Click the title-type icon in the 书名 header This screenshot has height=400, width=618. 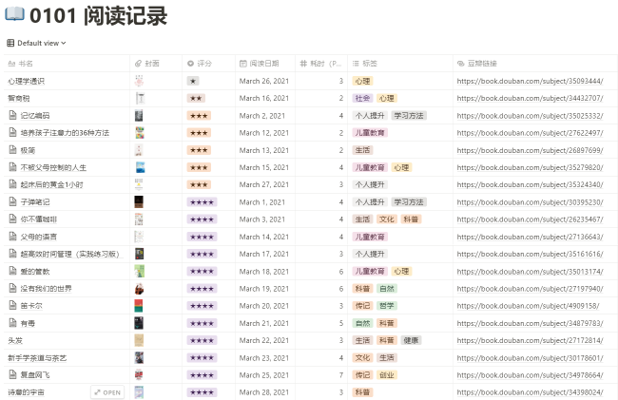pyautogui.click(x=11, y=63)
